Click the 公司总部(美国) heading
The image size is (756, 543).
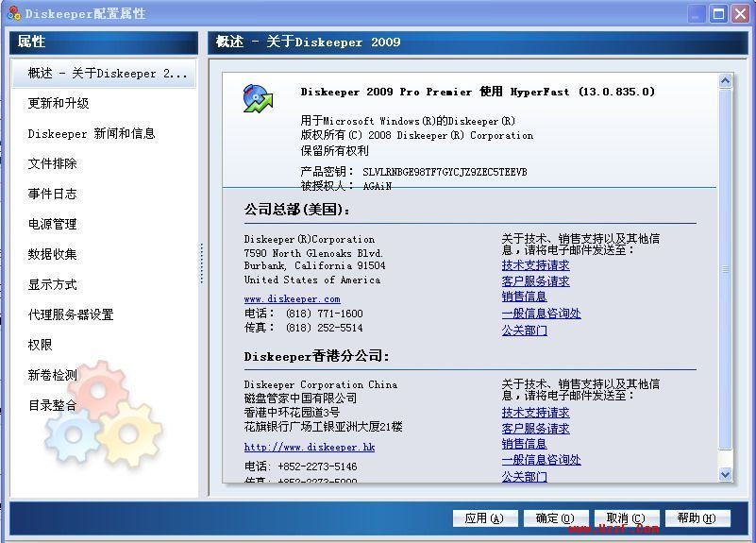click(297, 210)
